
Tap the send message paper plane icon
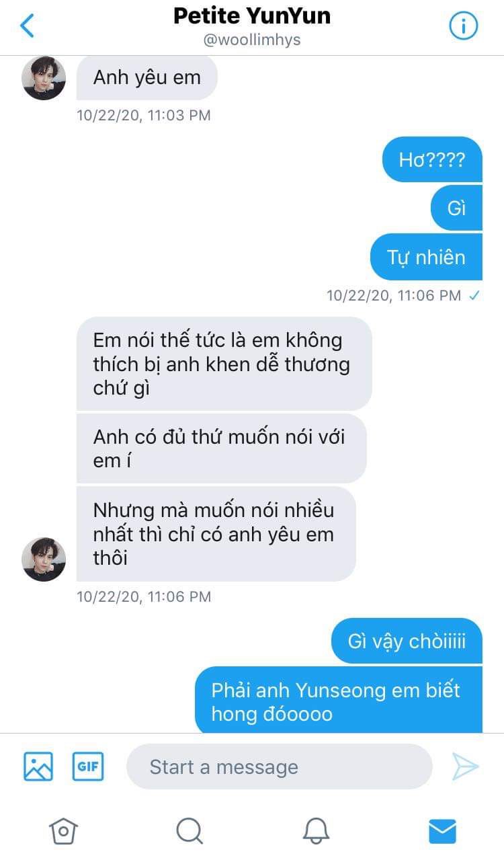[x=464, y=766]
